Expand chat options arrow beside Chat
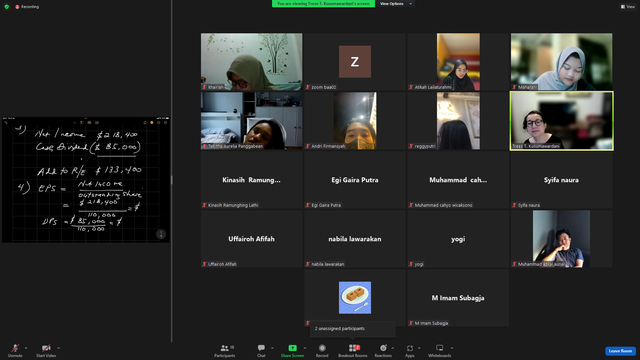The image size is (640, 360). click(272, 348)
